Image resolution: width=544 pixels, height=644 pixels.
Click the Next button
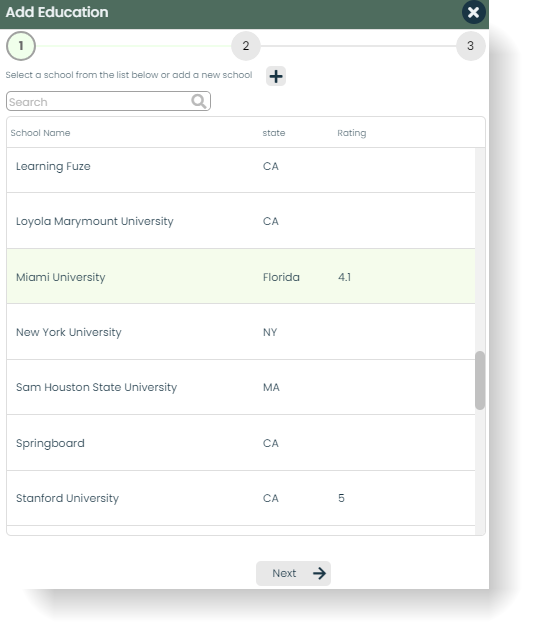click(293, 573)
